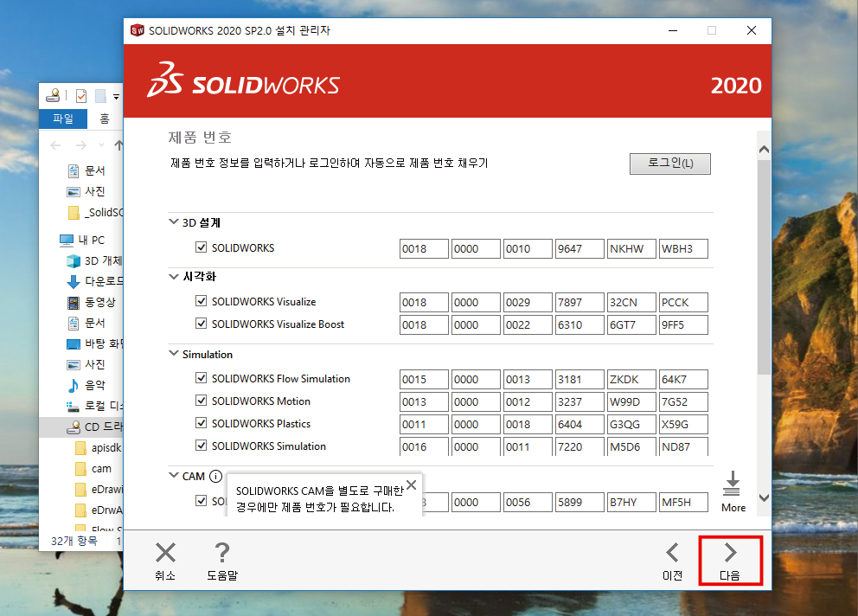
Task: Close the SOLIDWORKS CAM tooltip
Action: point(412,484)
